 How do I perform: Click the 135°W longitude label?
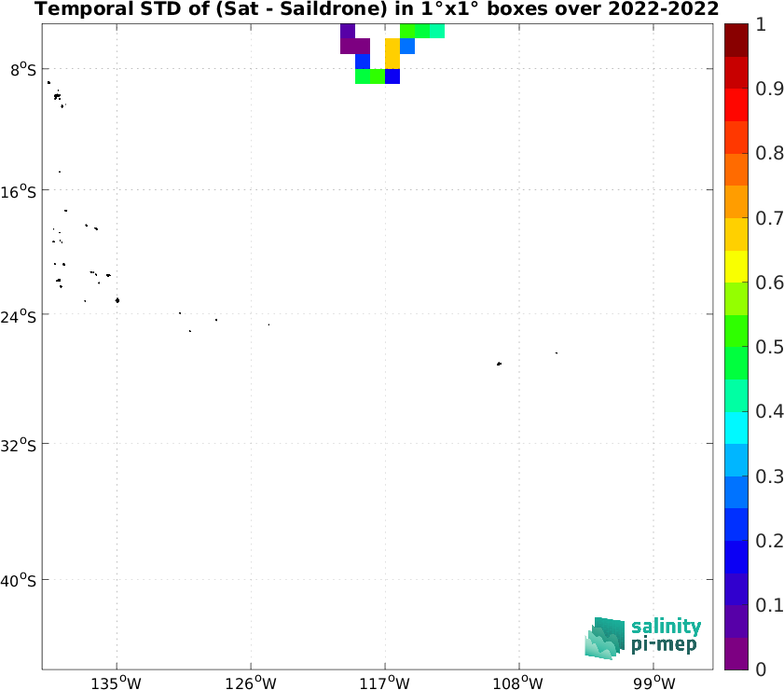[x=117, y=682]
